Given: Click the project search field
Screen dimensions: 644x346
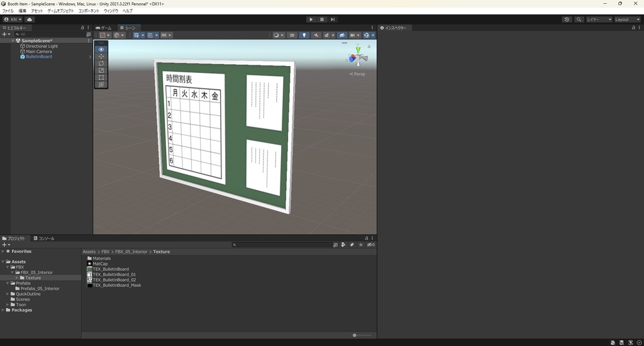Looking at the screenshot, I should [x=282, y=245].
